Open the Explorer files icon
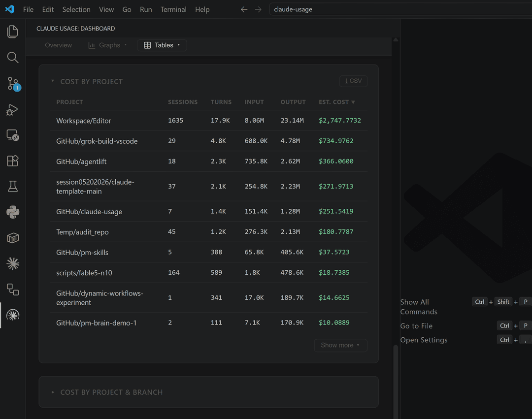 12,32
